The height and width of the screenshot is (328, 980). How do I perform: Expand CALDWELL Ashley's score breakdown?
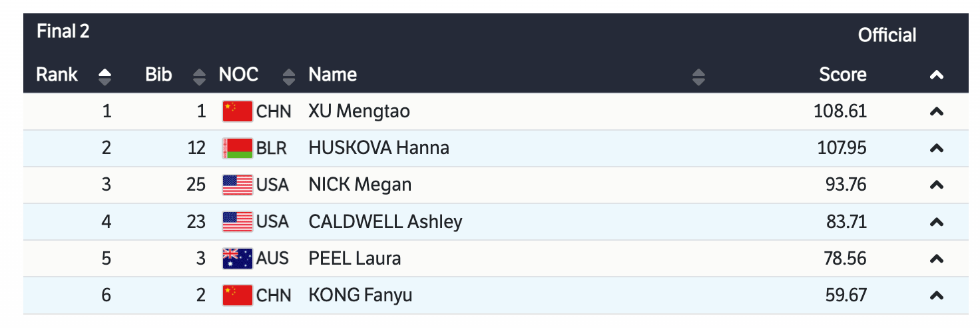point(936,221)
